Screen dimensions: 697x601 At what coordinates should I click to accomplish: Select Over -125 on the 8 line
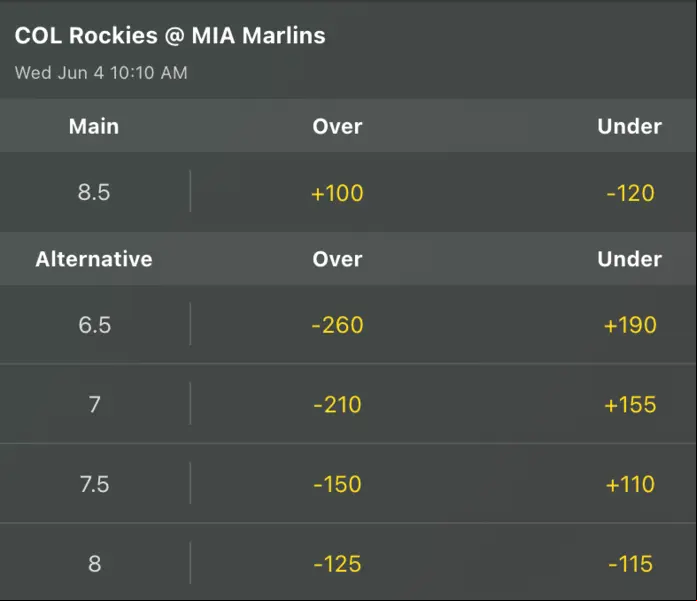(x=337, y=564)
